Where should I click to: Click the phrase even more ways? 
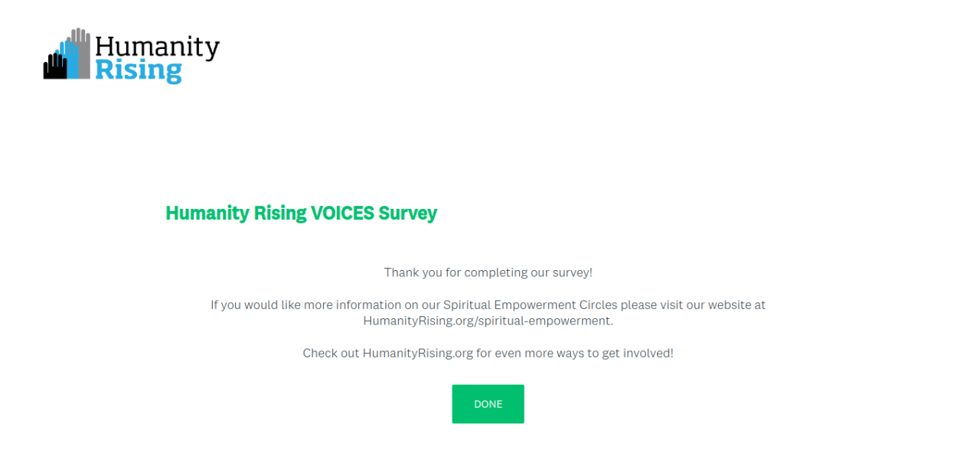pos(534,354)
